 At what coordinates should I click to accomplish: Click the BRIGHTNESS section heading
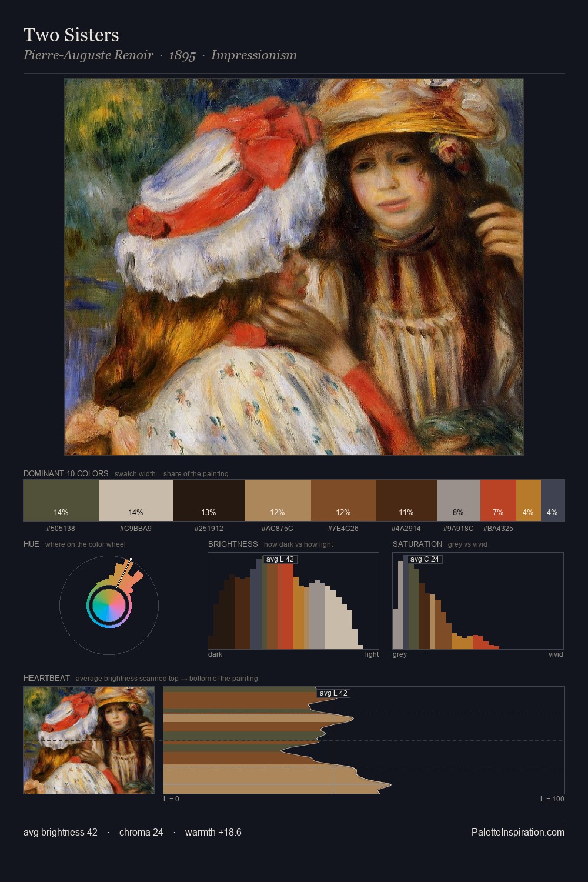tap(233, 544)
